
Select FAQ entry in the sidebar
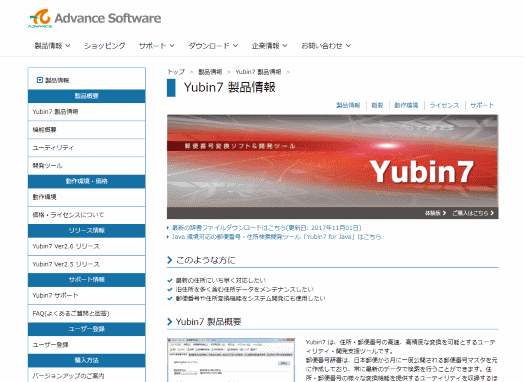tap(86, 314)
